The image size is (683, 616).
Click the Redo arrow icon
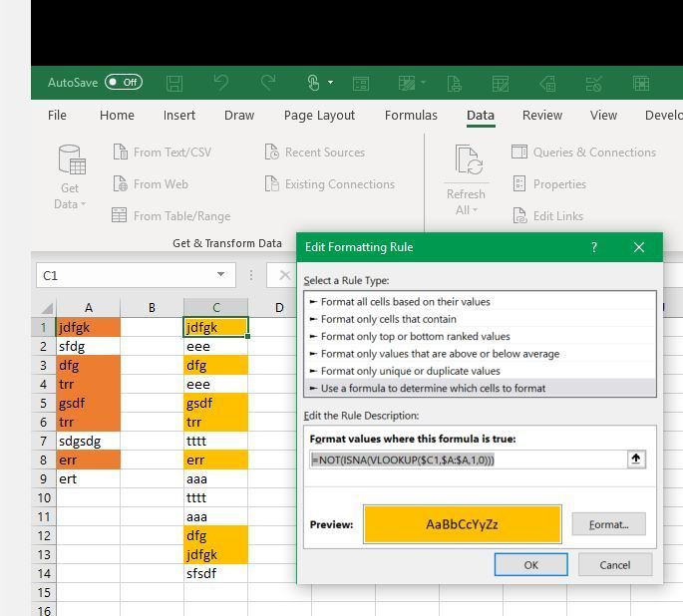[x=268, y=82]
